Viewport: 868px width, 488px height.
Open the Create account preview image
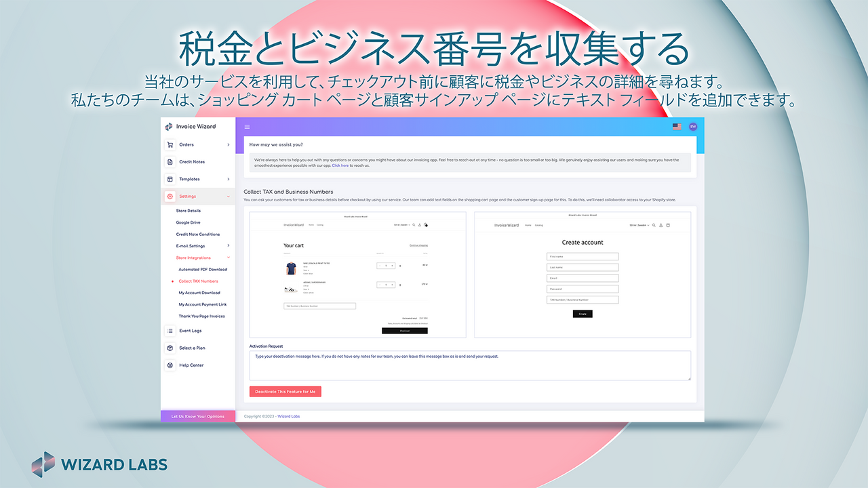point(583,274)
